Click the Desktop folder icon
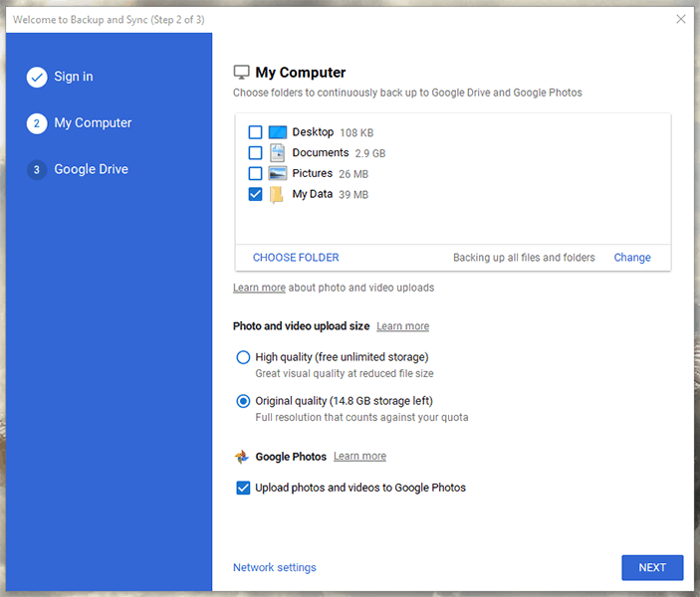 click(x=277, y=132)
